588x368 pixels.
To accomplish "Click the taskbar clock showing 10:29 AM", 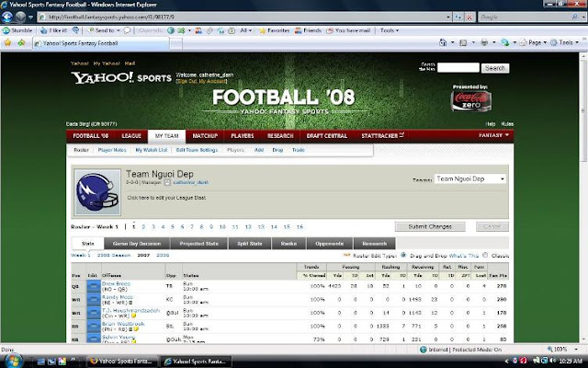I will coord(571,362).
